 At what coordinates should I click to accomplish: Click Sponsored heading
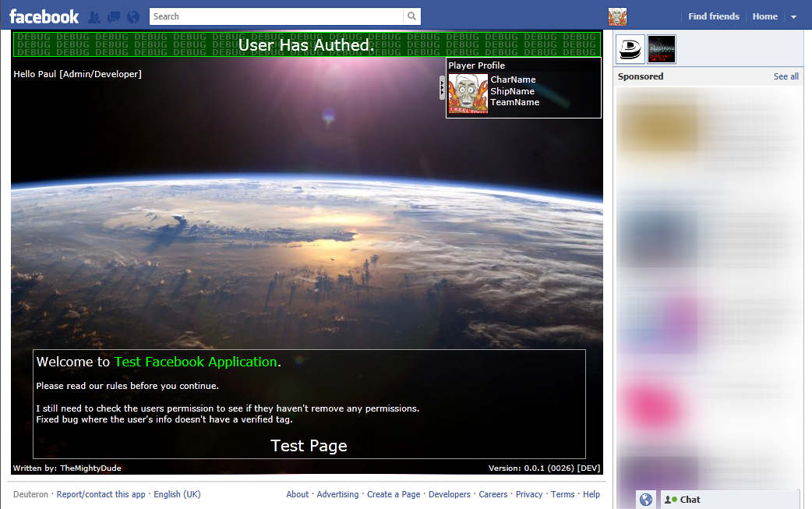(x=641, y=76)
